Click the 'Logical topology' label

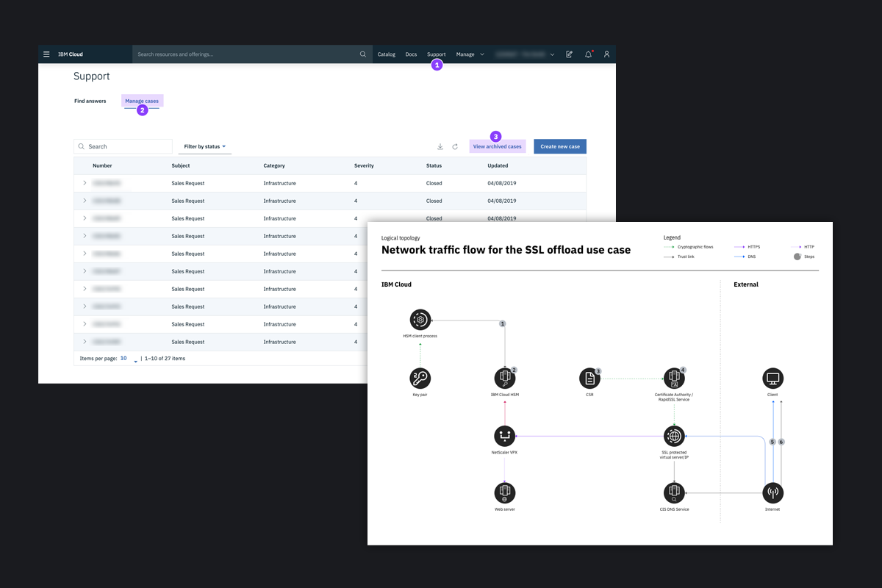point(401,238)
